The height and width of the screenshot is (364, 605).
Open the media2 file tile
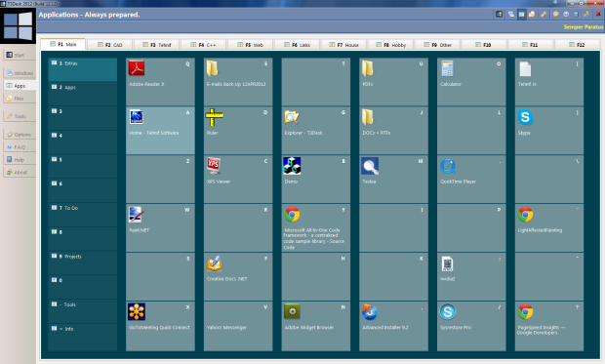coord(471,276)
